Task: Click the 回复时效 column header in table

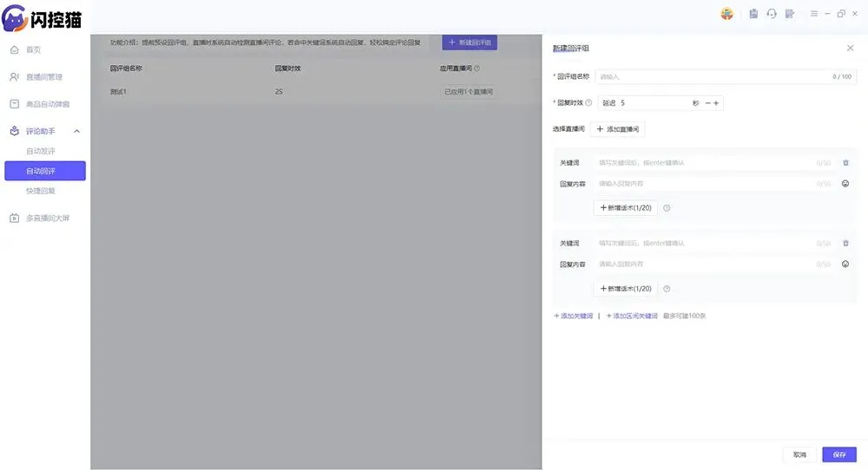Action: 288,69
